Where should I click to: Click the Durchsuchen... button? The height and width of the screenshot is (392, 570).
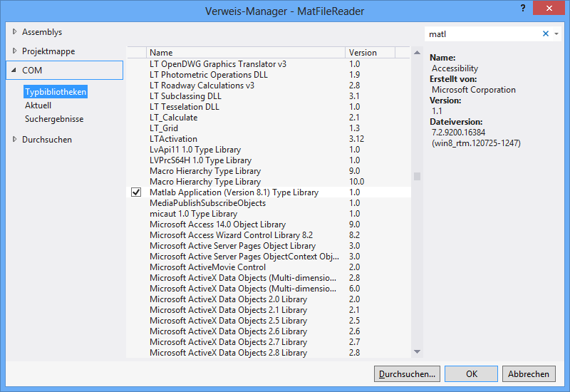click(x=406, y=373)
